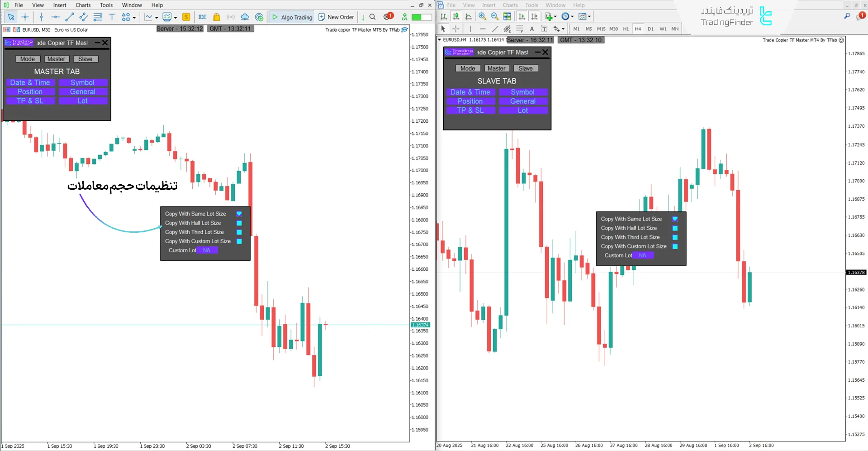Switch to the Slave tab in Trade Copier
868x451 pixels.
[x=85, y=59]
